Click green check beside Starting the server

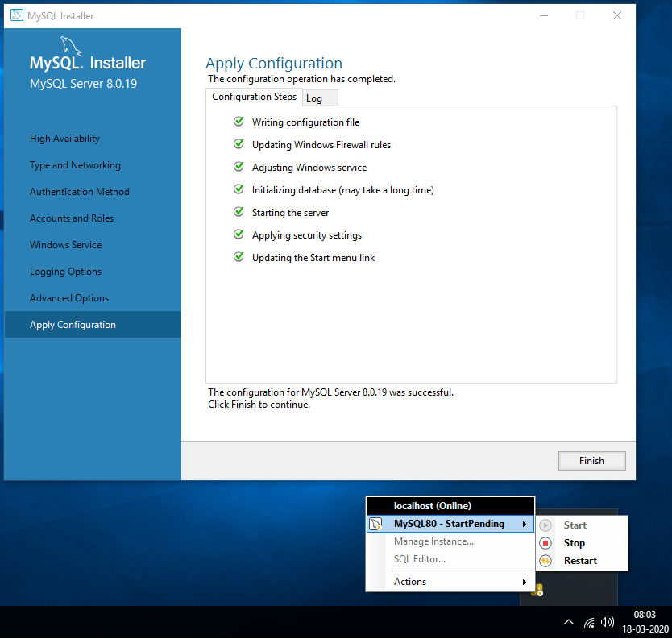tap(239, 212)
